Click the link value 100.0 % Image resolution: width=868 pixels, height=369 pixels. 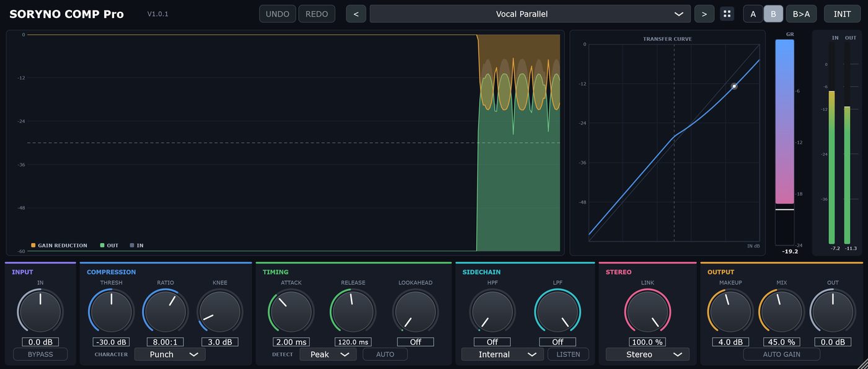(x=647, y=342)
